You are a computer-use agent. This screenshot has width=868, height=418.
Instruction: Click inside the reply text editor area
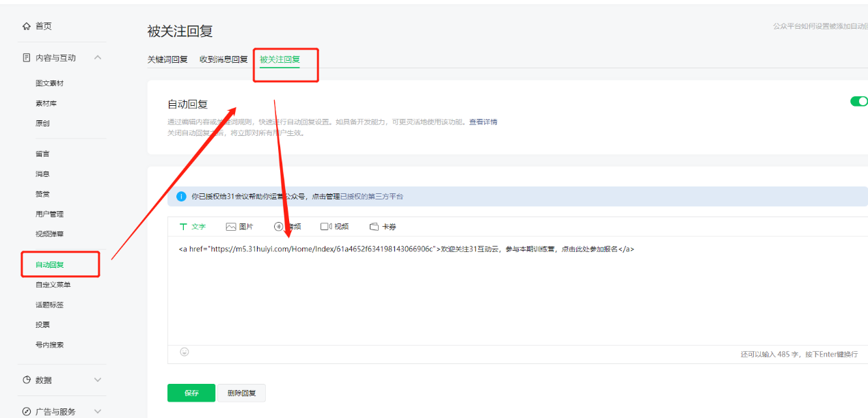point(517,290)
